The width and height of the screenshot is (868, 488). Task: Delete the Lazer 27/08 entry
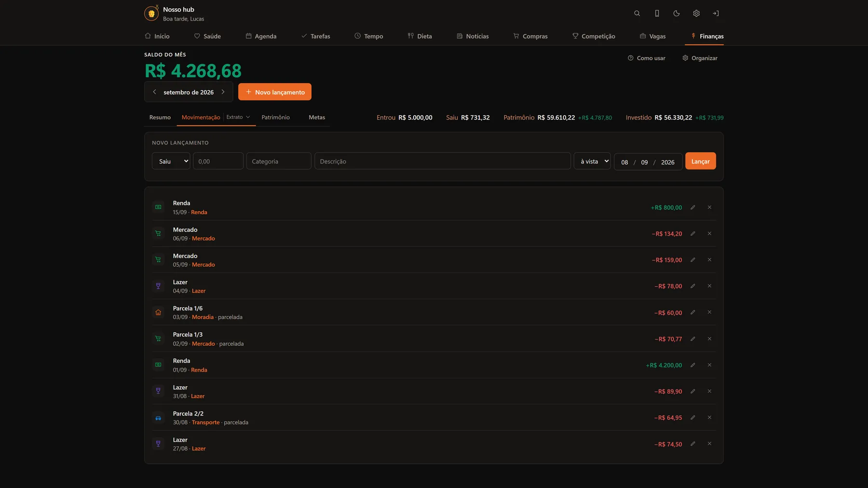pyautogui.click(x=709, y=444)
